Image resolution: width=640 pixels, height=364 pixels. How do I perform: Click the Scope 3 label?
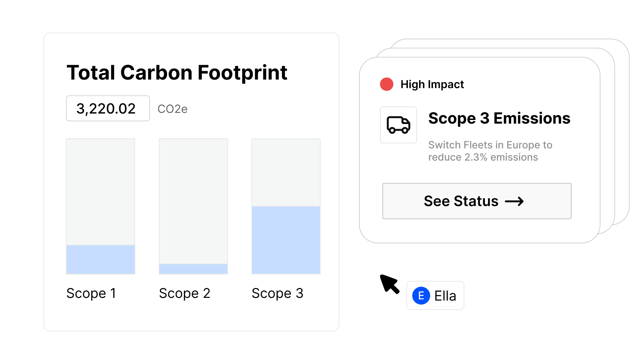click(x=278, y=293)
